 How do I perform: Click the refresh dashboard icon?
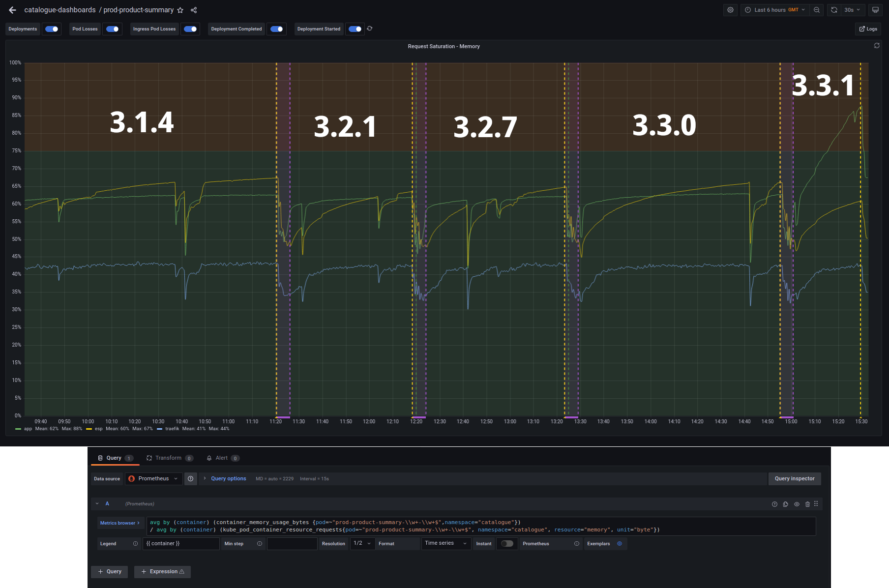[x=833, y=10]
